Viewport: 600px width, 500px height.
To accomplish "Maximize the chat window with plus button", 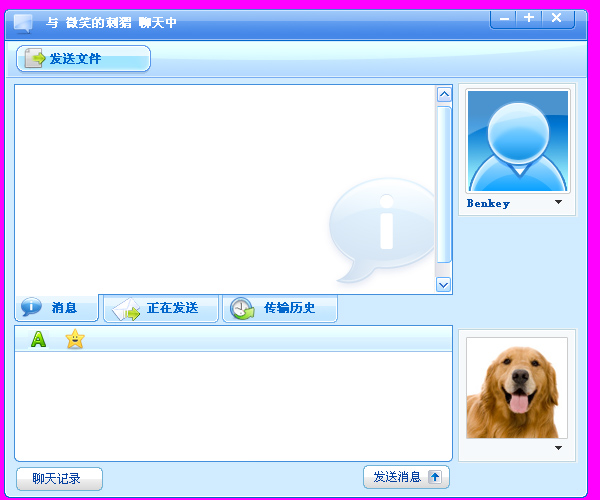I will (x=529, y=18).
